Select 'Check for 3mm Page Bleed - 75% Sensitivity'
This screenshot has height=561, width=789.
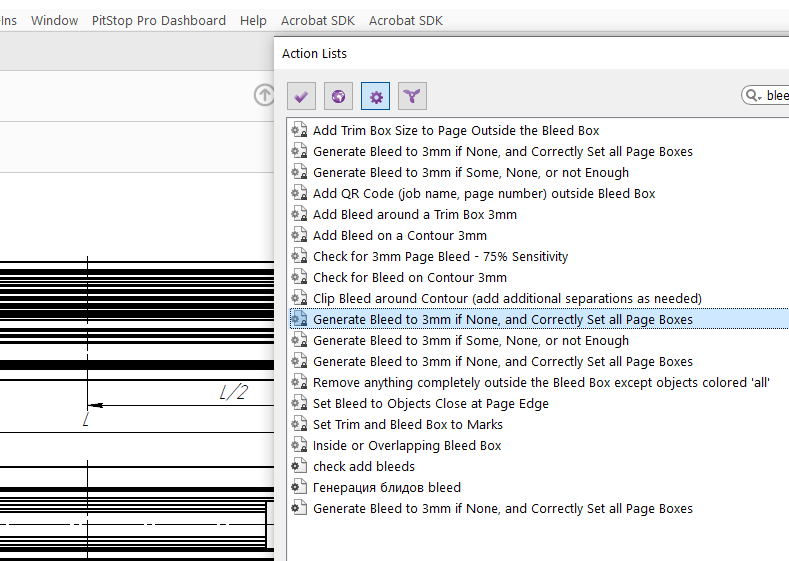click(440, 257)
